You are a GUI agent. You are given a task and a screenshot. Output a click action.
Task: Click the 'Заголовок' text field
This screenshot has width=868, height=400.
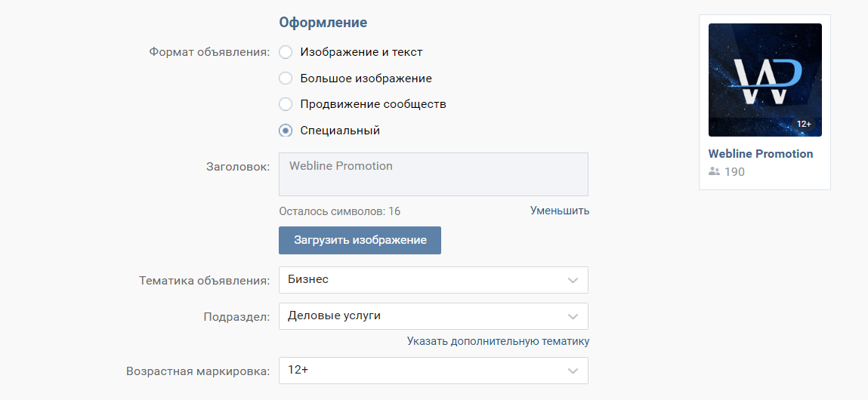[433, 174]
